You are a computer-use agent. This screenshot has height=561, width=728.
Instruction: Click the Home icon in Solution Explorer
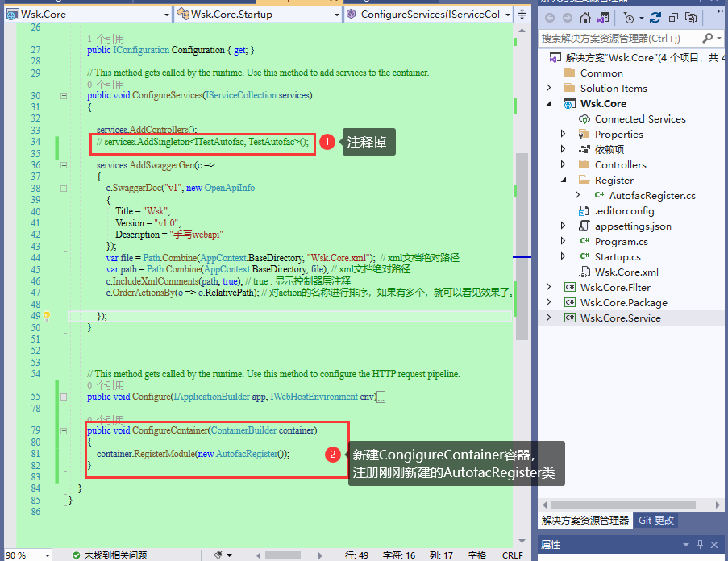pyautogui.click(x=585, y=18)
